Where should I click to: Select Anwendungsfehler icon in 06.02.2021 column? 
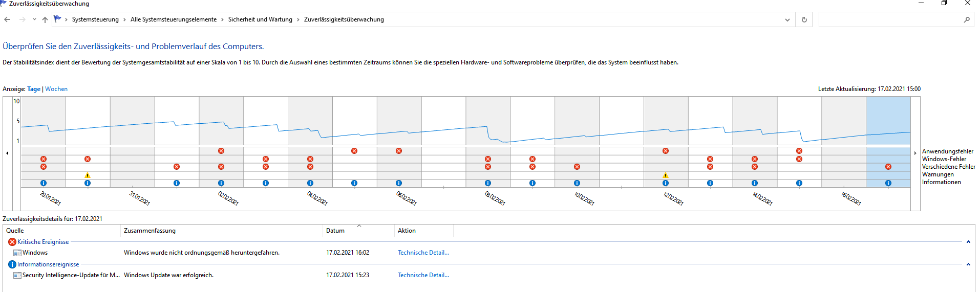pos(399,151)
